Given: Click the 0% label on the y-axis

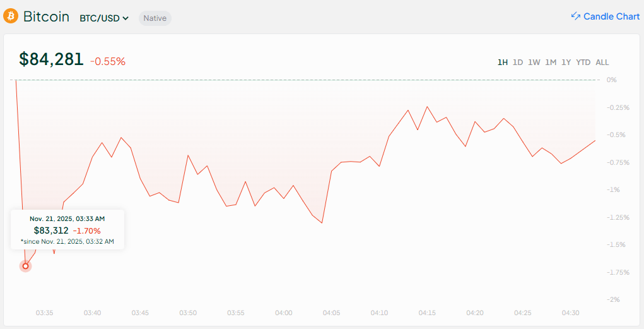Looking at the screenshot, I should pyautogui.click(x=611, y=80).
